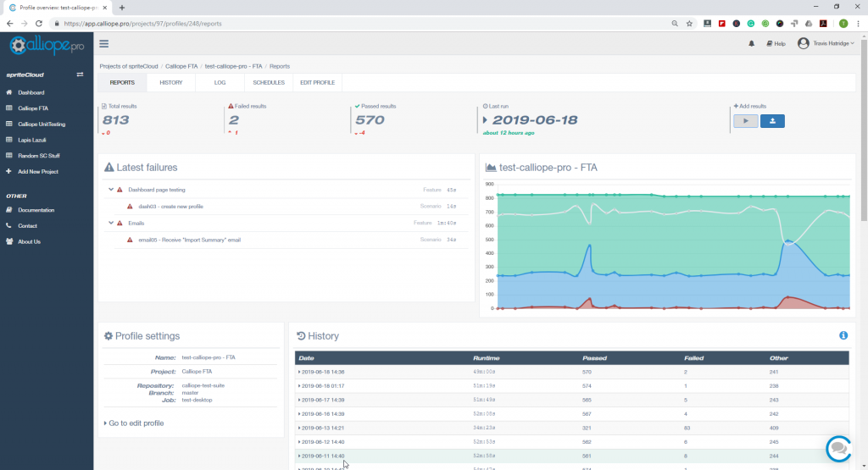Screen dimensions: 868x470
Task: Open the Schedules tab
Action: coord(269,82)
